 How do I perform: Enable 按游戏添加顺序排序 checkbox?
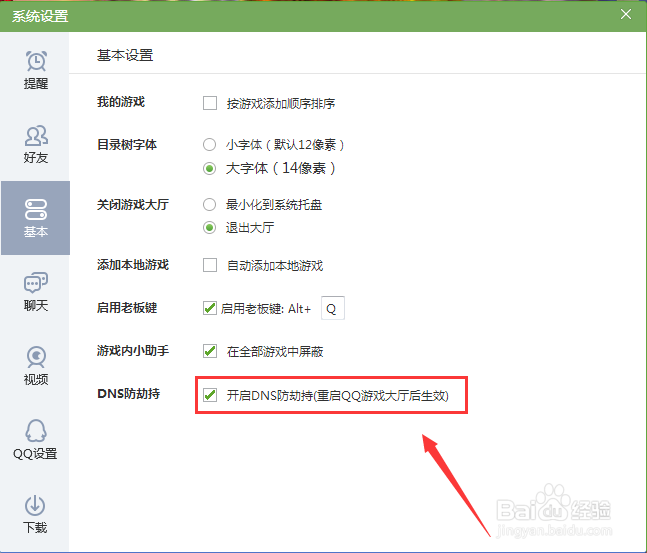pyautogui.click(x=210, y=103)
